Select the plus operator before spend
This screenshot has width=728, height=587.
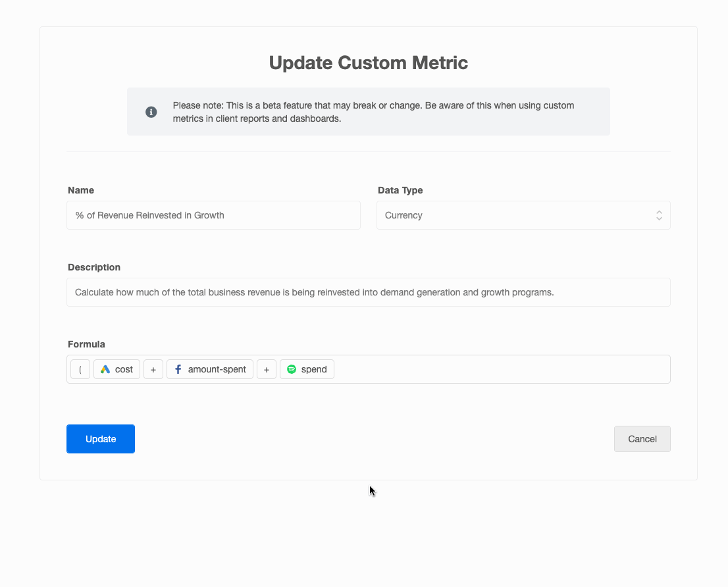tap(267, 370)
